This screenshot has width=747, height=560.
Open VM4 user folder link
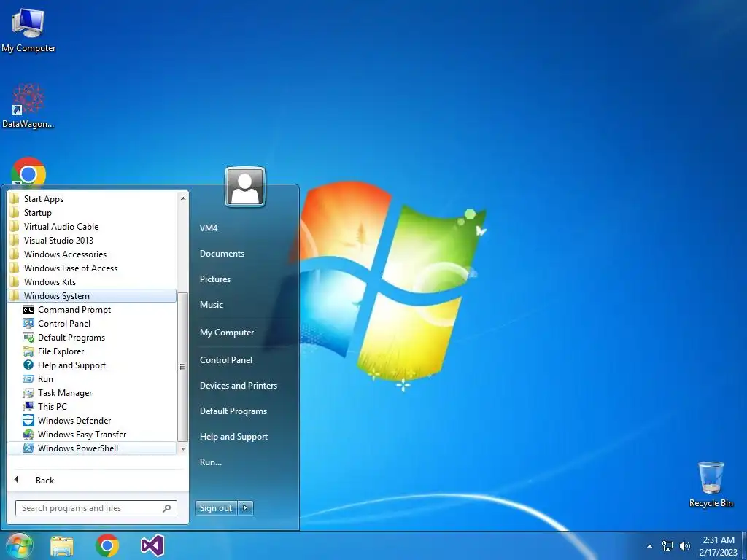click(209, 228)
